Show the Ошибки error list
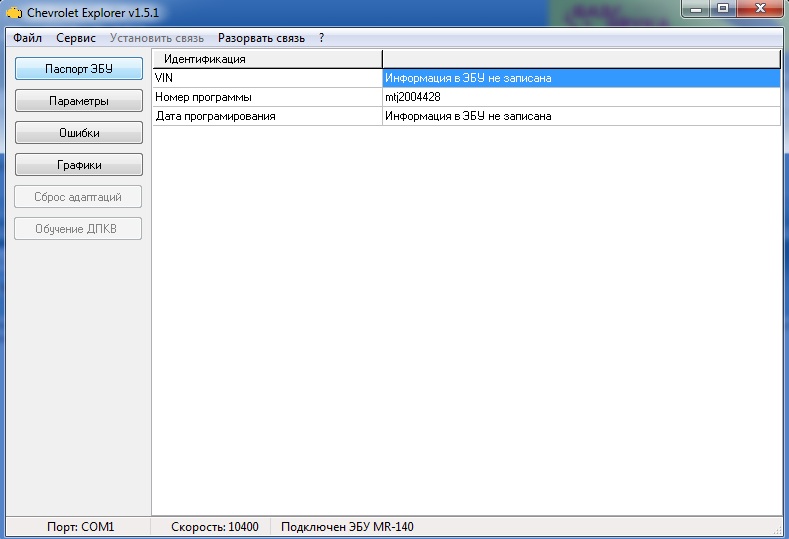The image size is (789, 539). 79,133
